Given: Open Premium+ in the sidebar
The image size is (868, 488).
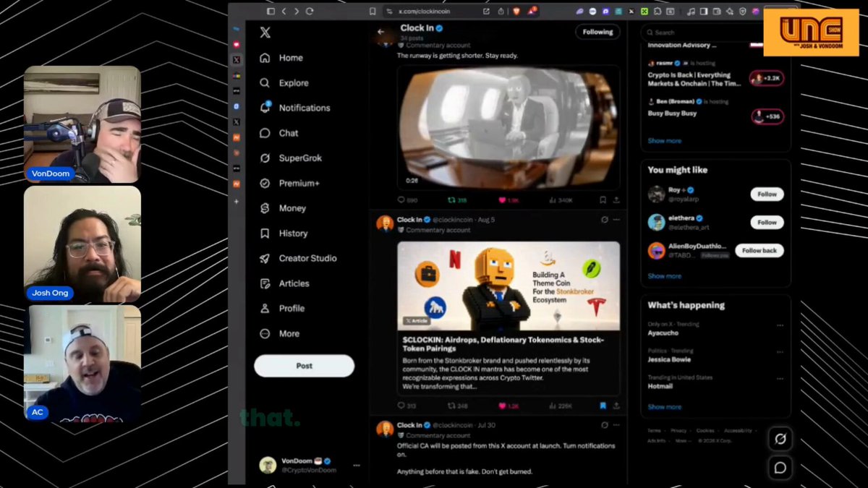Looking at the screenshot, I should point(289,184).
